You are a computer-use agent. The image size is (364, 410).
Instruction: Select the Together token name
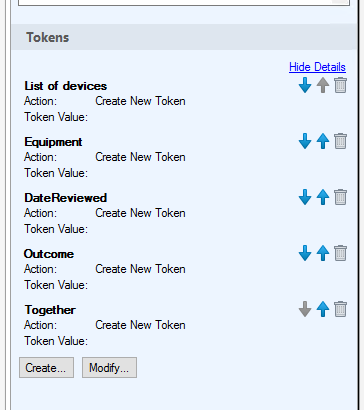click(50, 310)
